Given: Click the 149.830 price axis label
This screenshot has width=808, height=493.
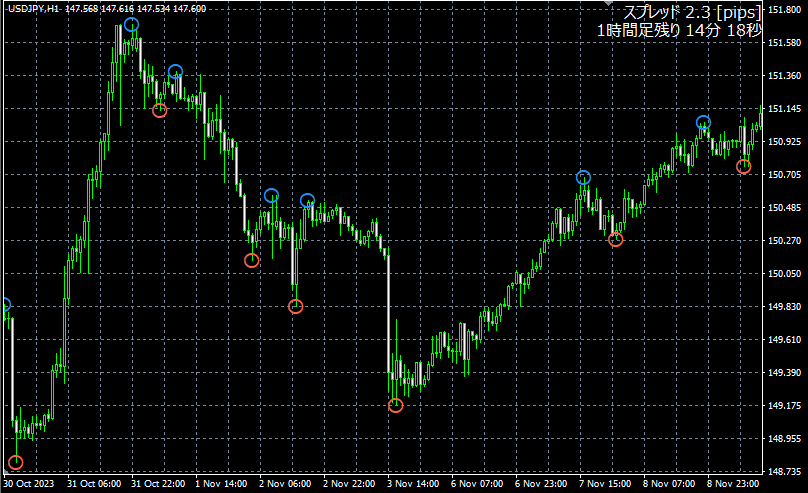Looking at the screenshot, I should 784,307.
